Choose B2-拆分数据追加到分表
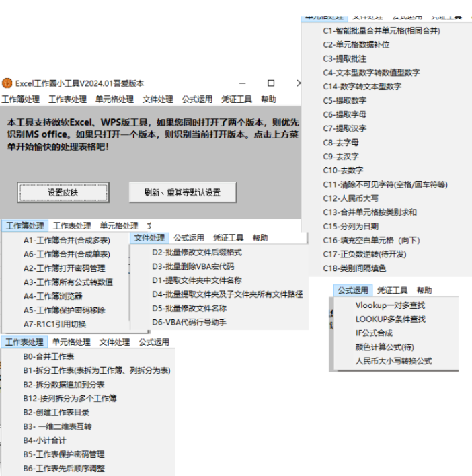 tap(64, 385)
